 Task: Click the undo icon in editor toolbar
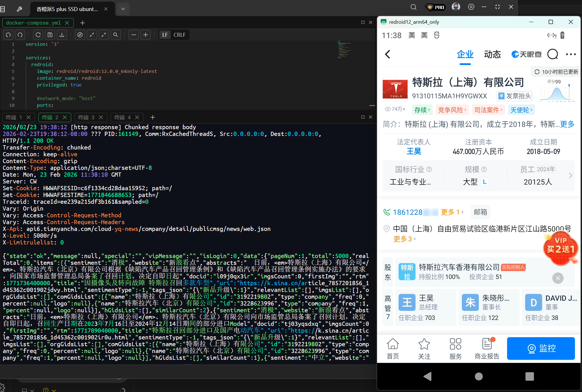click(x=8, y=35)
